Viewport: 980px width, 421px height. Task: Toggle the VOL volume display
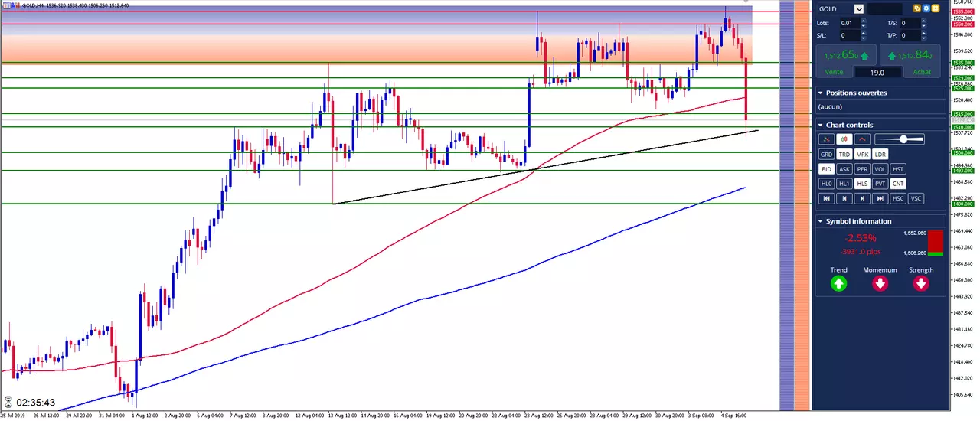pyautogui.click(x=880, y=169)
